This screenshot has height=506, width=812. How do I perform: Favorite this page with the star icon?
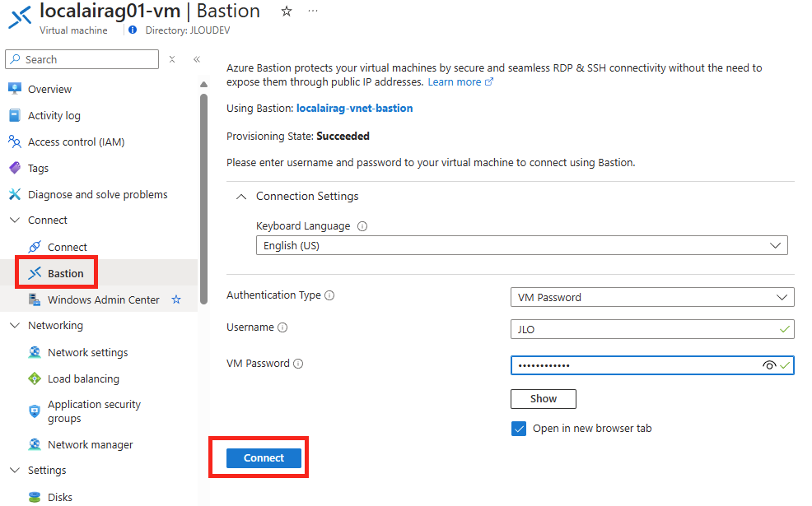coord(287,12)
